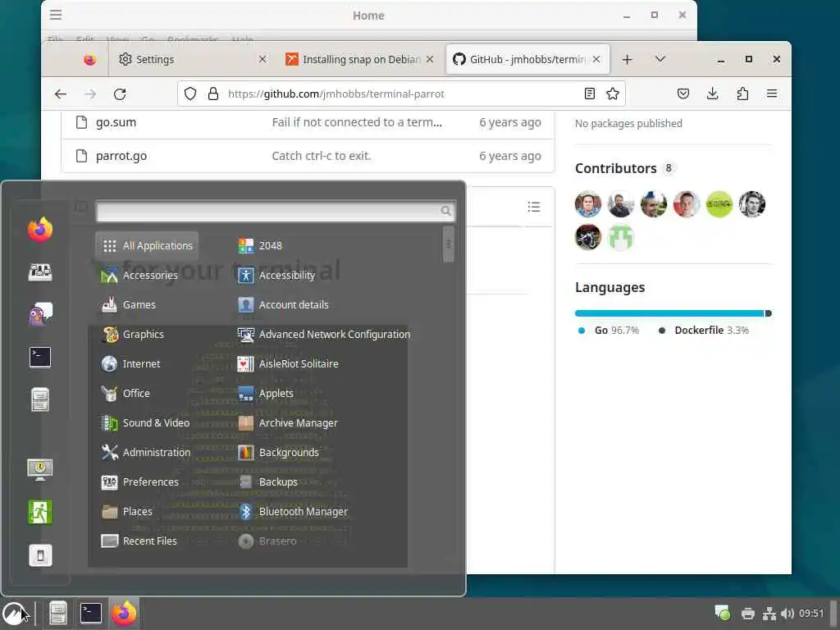This screenshot has height=630, width=840.
Task: Bookmark this page with the star icon
Action: [x=613, y=94]
